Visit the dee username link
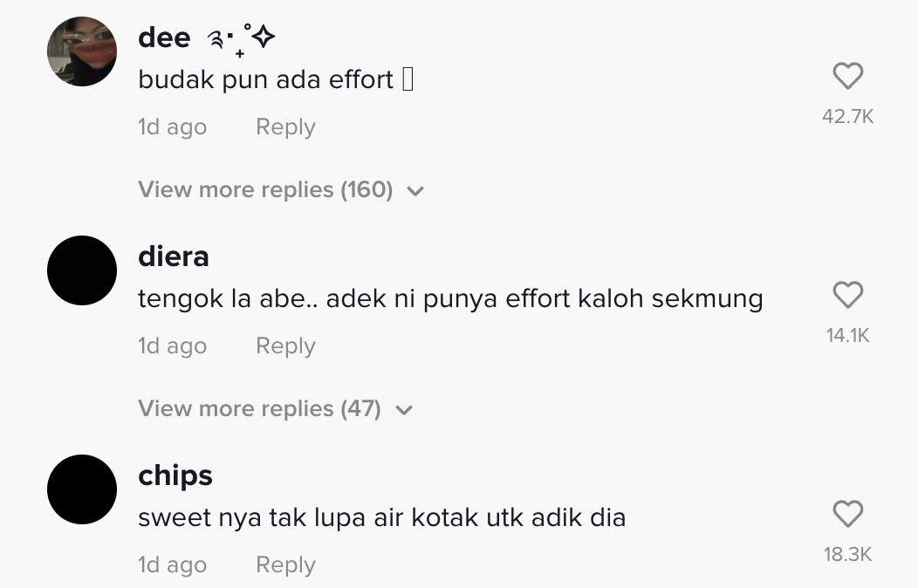 point(164,38)
